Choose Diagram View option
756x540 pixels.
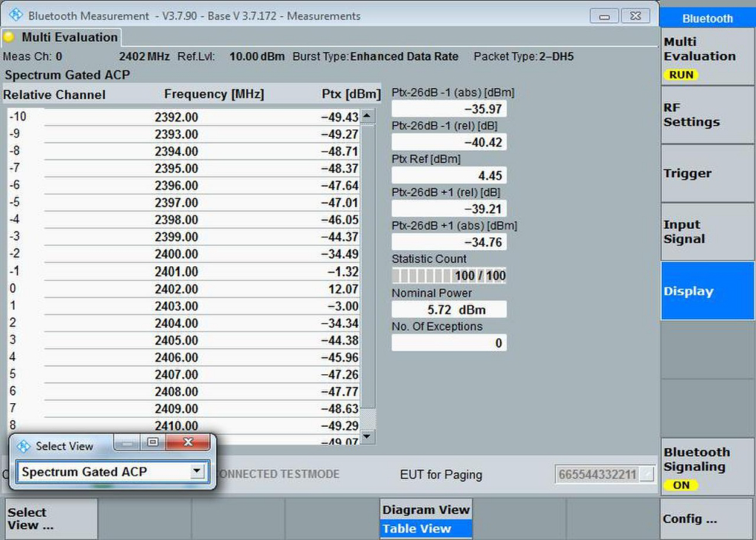(426, 510)
